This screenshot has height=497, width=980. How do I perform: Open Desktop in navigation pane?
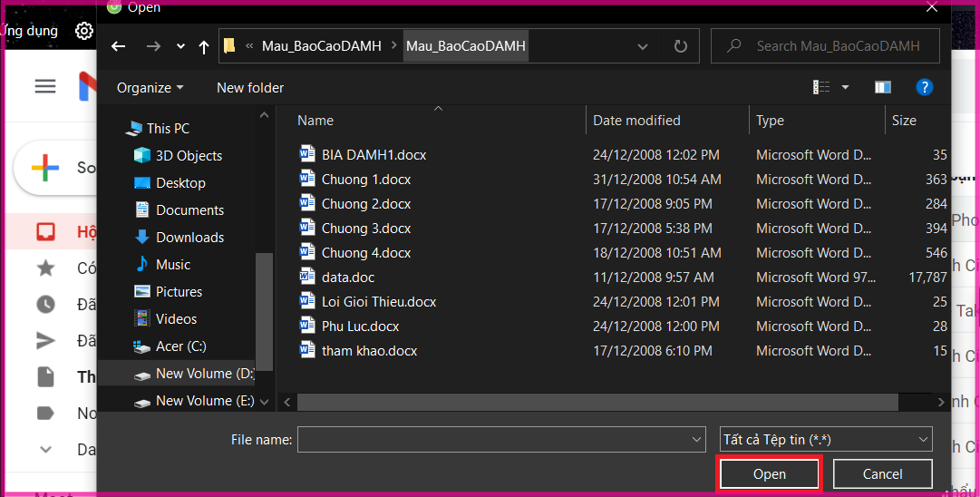coord(170,183)
